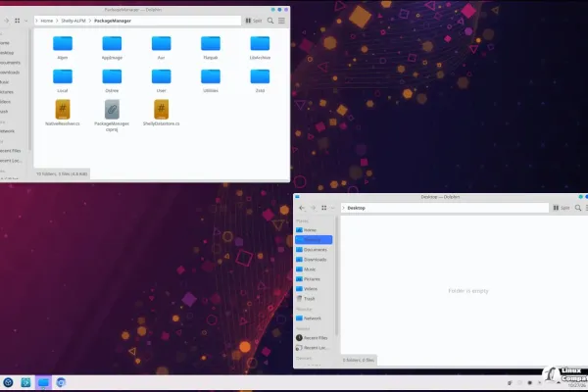Click '0 folders, 0 files' status text
Viewport: 588px width, 392px height.
pyautogui.click(x=358, y=360)
